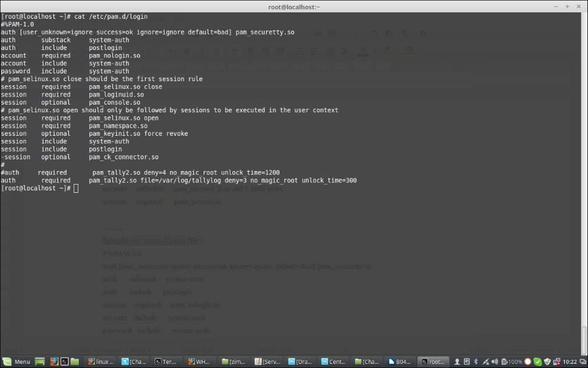Close the root@localhost terminal window

[x=579, y=6]
